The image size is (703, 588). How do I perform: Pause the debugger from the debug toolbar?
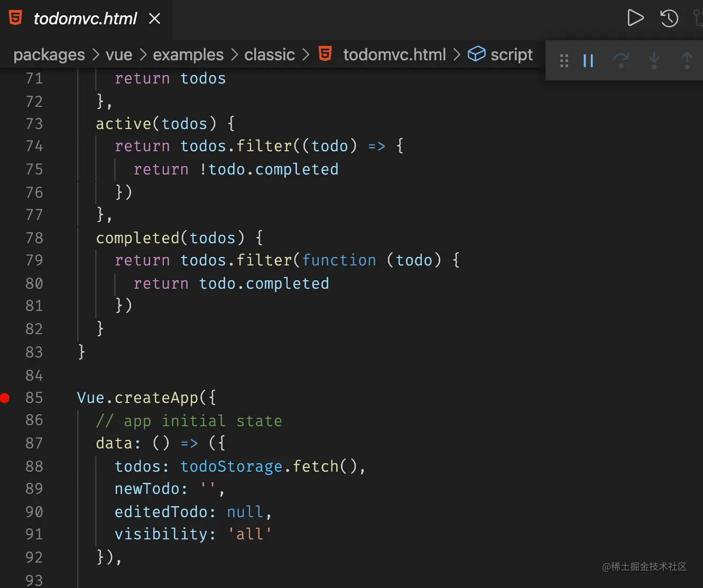click(588, 61)
